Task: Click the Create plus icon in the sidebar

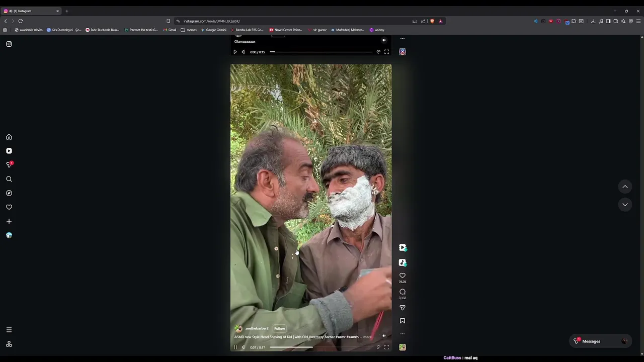Action: point(9,221)
